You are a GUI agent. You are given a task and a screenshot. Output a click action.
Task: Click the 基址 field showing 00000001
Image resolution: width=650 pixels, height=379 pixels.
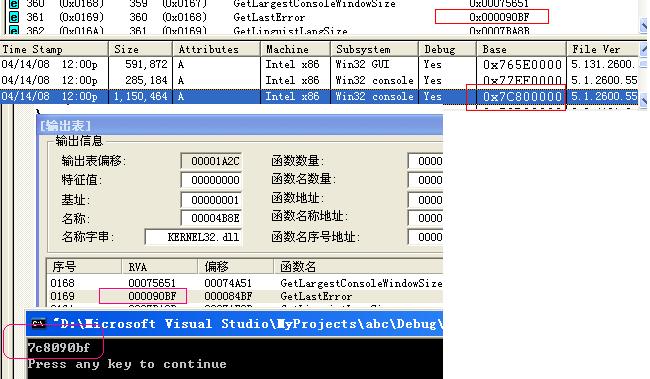click(211, 200)
